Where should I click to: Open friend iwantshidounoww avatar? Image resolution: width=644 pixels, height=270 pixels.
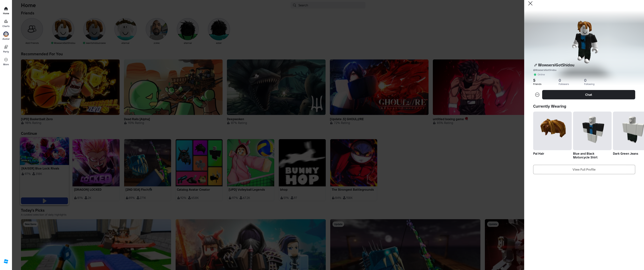point(94,29)
